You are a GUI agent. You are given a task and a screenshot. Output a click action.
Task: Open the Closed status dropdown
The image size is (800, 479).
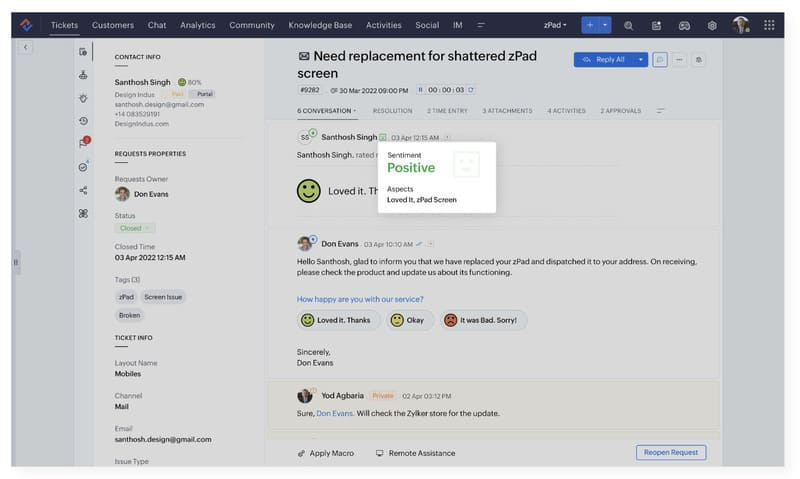[x=135, y=228]
